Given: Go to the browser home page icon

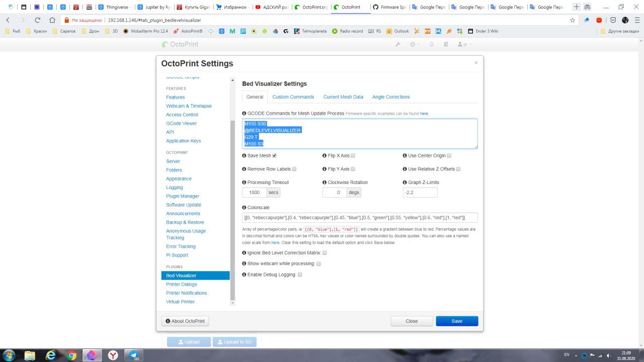Looking at the screenshot, I should point(52,20).
